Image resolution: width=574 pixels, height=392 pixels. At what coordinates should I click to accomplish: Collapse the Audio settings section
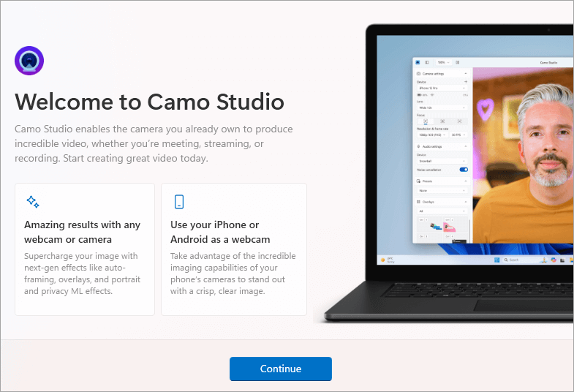(466, 146)
